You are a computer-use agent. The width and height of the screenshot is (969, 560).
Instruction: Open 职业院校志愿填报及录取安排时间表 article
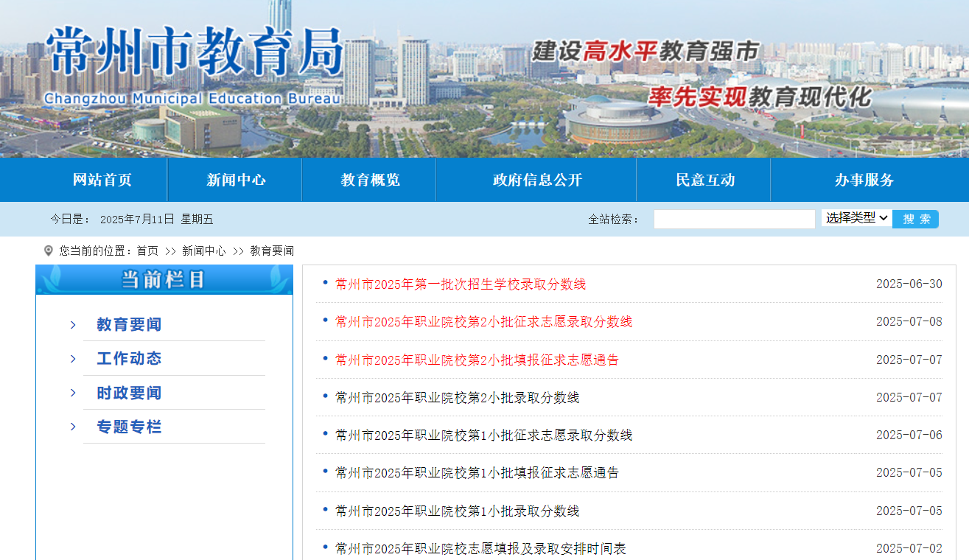tap(480, 549)
